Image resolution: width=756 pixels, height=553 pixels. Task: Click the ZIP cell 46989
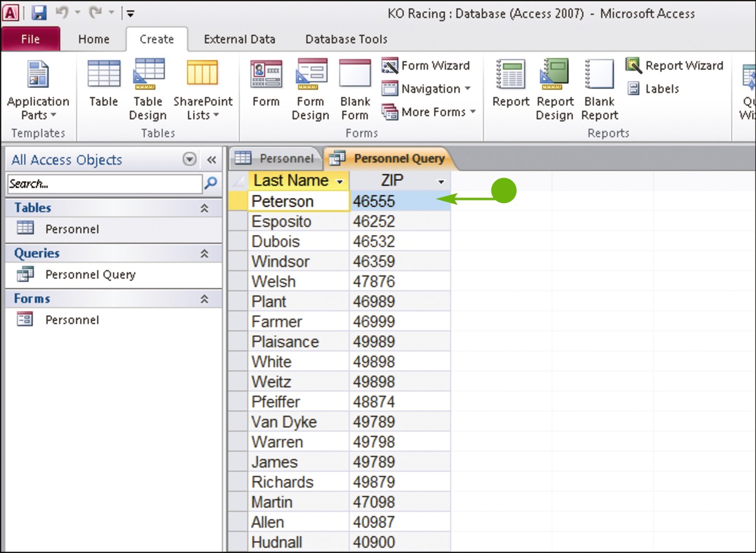400,302
